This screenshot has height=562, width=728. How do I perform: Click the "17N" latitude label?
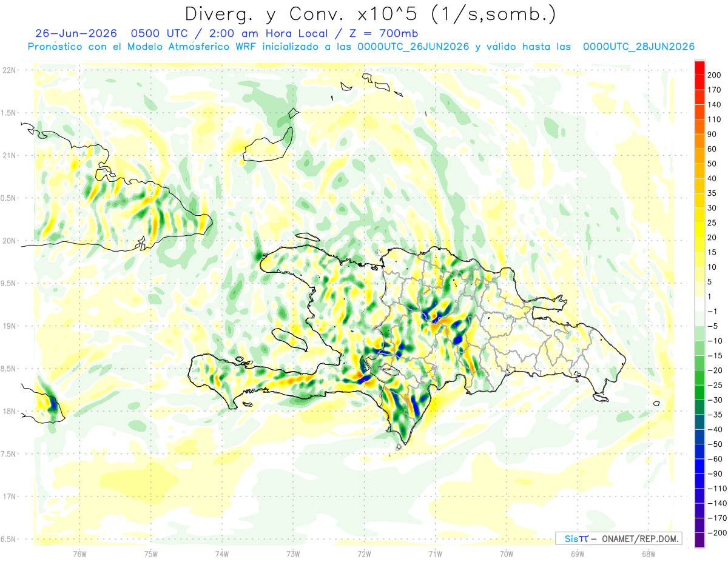(8, 497)
